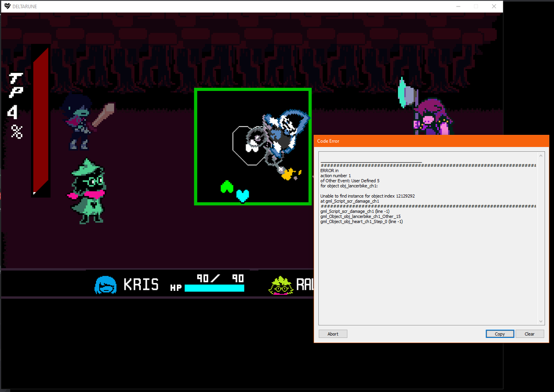The image size is (554, 392).
Task: Click the 'action number 1' line in the error dialog
Action: 336,175
